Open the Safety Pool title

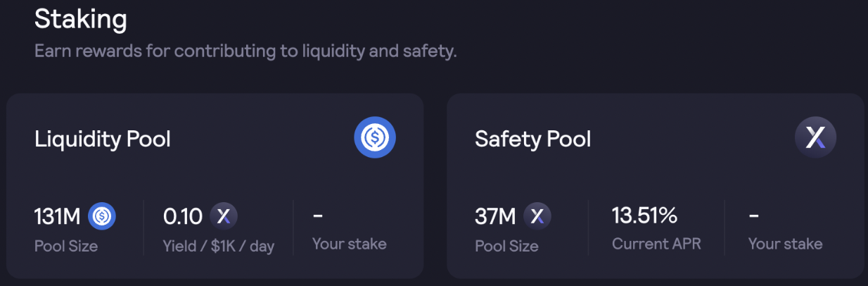(x=533, y=139)
